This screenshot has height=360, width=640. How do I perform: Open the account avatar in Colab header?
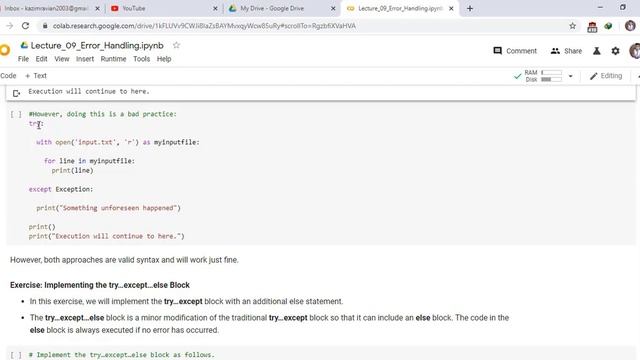tap(635, 51)
